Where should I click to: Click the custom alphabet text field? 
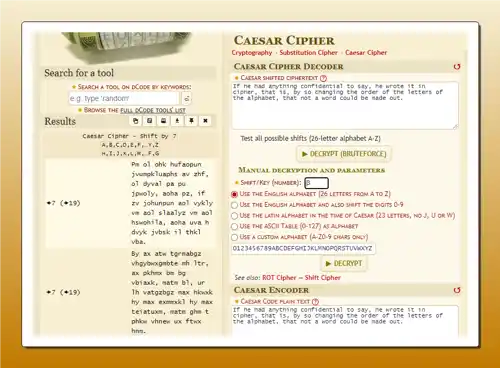click(x=303, y=248)
